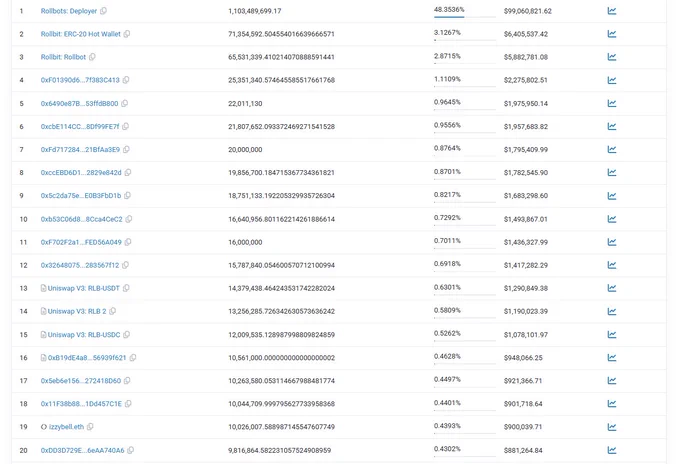Open address 0x6490e87B...53ffdB800
This screenshot has height=464, width=680.
79,103
